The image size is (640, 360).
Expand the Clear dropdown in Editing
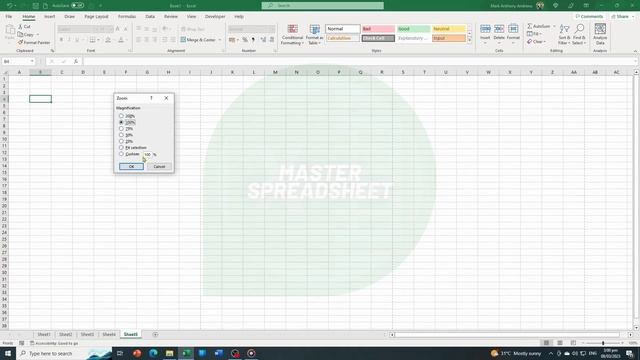[x=544, y=42]
